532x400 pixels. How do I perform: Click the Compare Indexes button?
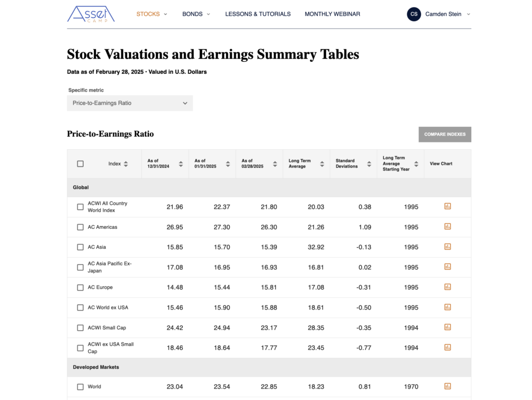tap(445, 135)
